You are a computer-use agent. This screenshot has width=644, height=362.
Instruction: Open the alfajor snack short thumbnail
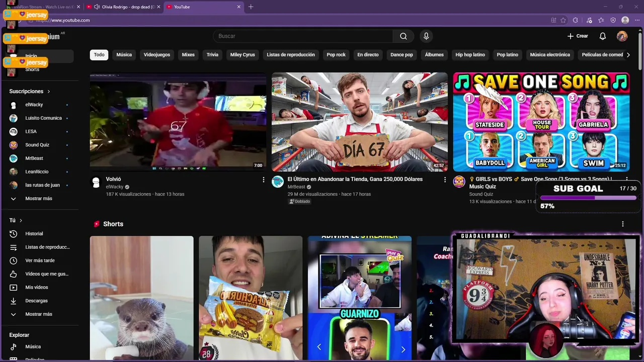pyautogui.click(x=251, y=298)
